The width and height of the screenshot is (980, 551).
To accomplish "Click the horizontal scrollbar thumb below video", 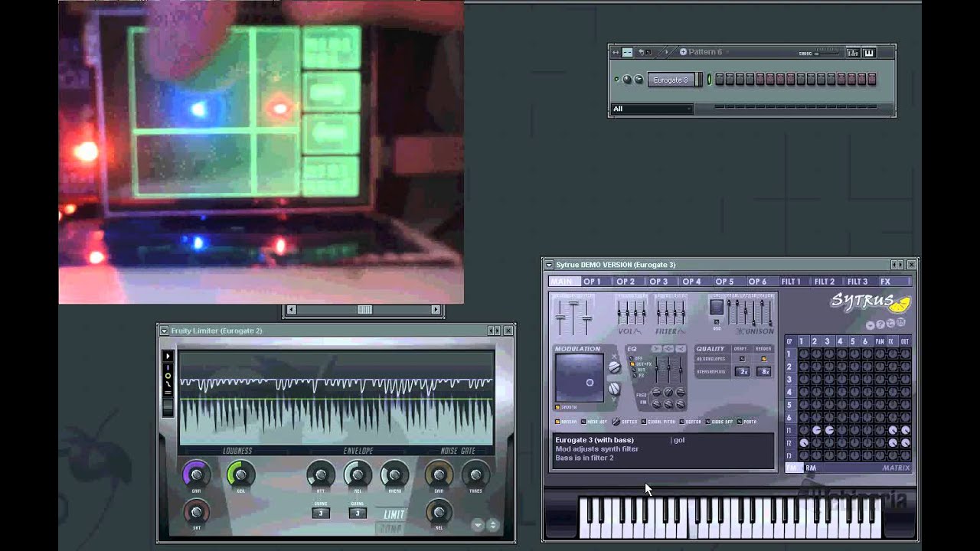I will pos(364,309).
